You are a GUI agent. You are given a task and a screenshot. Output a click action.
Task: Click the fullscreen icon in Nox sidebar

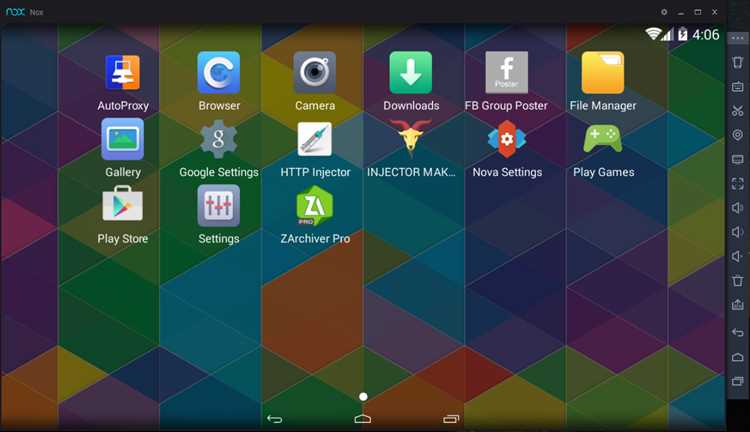(738, 183)
